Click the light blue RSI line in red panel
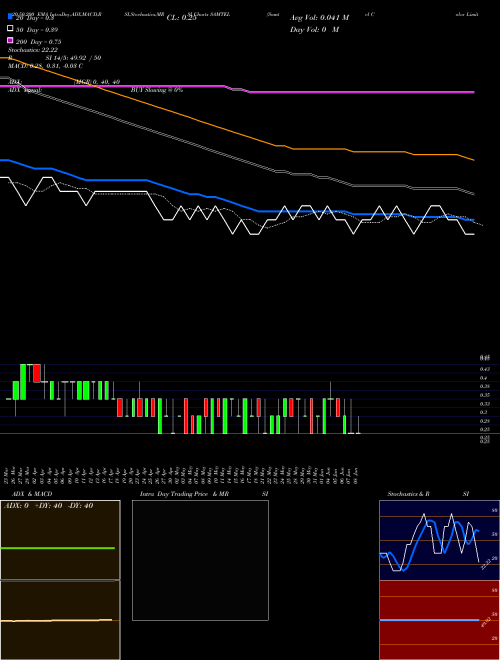The height and width of the screenshot is (660, 500). pos(429,620)
